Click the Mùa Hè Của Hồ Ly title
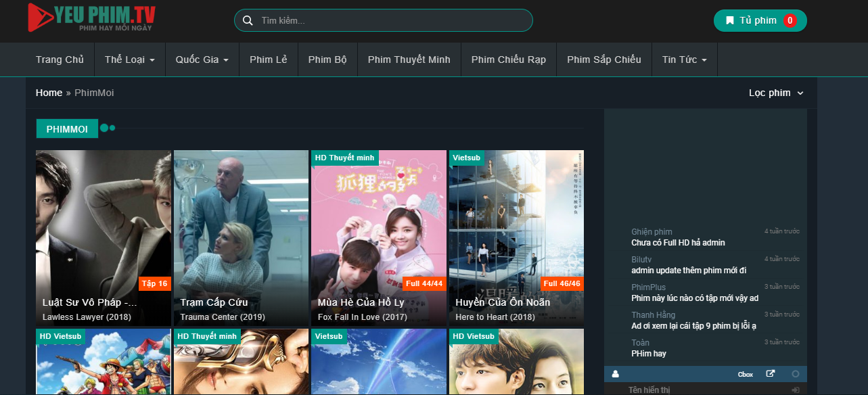This screenshot has height=395, width=868. click(361, 302)
